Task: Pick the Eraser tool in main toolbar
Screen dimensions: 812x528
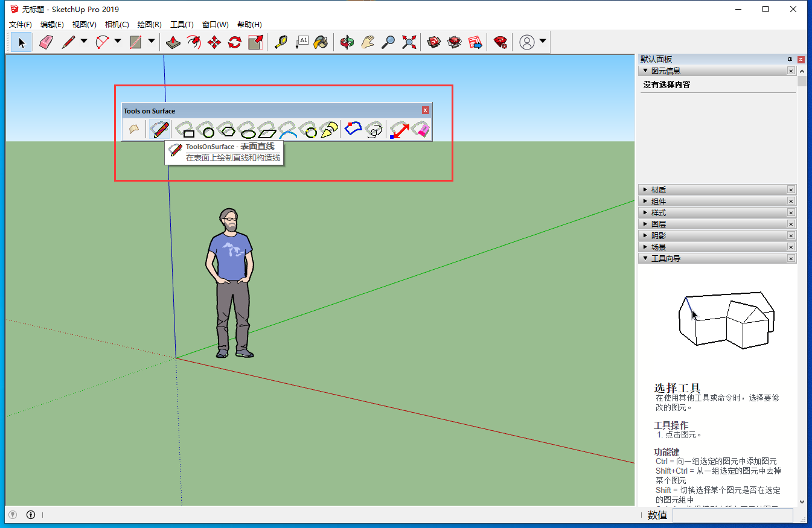Action: pyautogui.click(x=46, y=42)
